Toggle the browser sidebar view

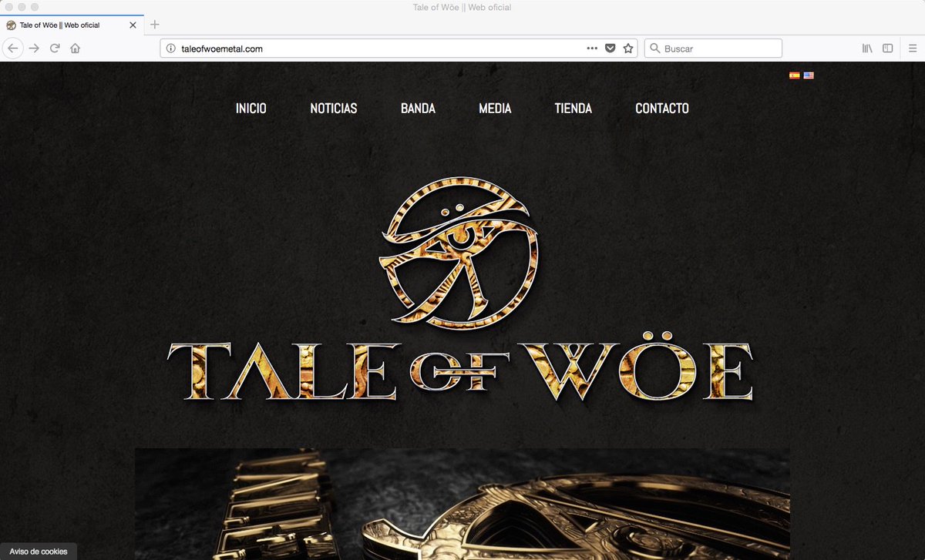(886, 48)
